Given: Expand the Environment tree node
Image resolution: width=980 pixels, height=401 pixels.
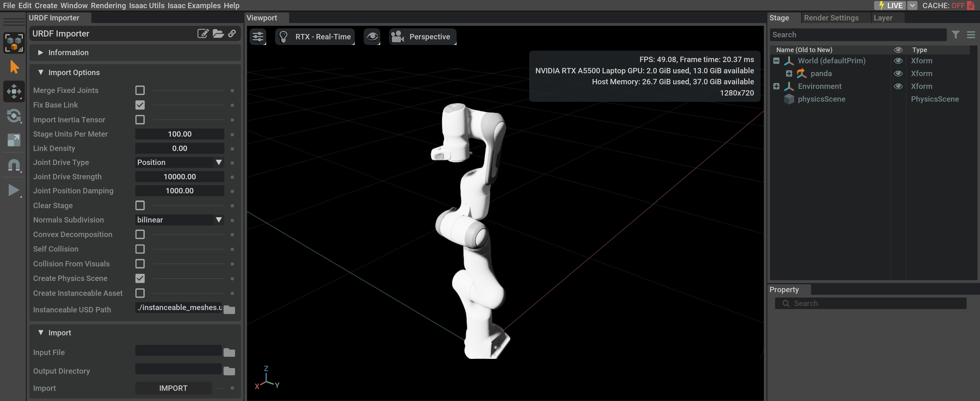Looking at the screenshot, I should 776,86.
